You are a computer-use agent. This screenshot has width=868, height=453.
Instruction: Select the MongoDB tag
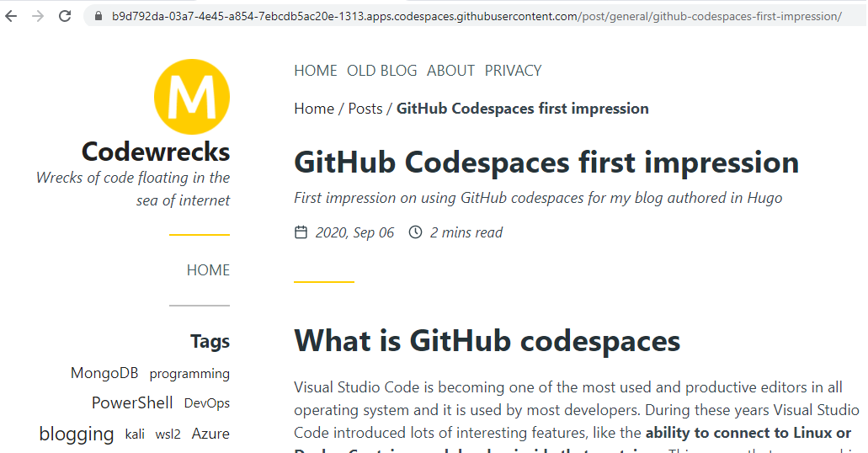click(104, 373)
